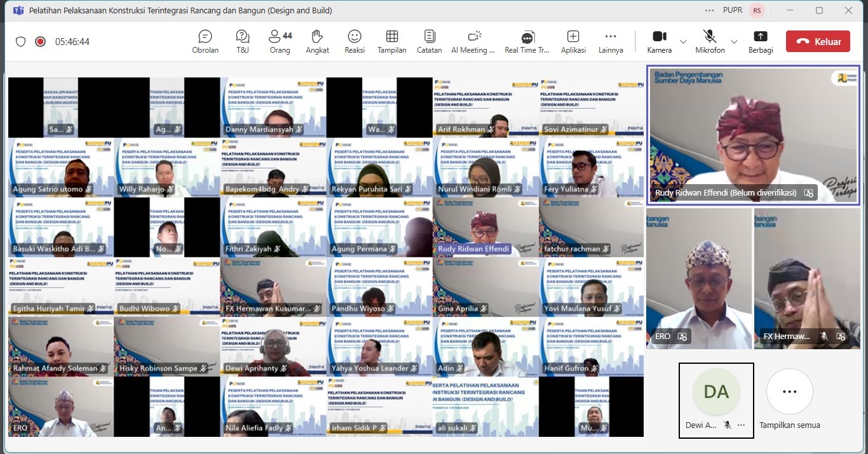Open the Lainnya more actions menu

(611, 41)
